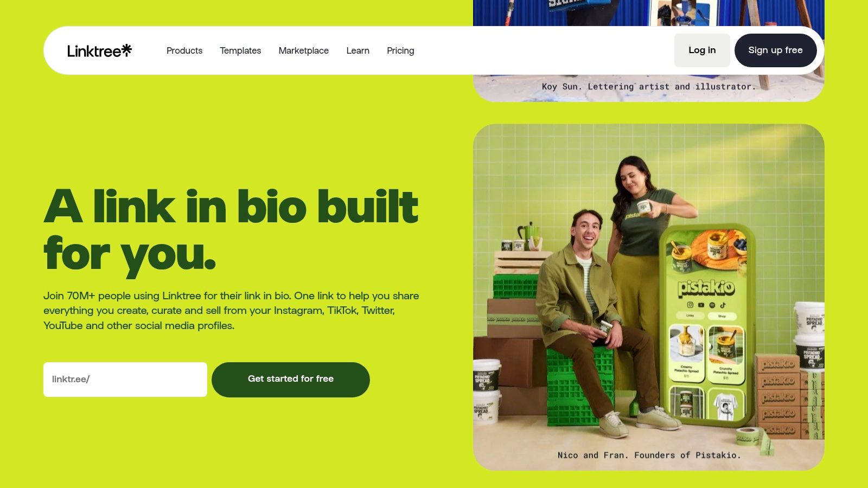
Task: Click the Sign up free button
Action: click(776, 50)
